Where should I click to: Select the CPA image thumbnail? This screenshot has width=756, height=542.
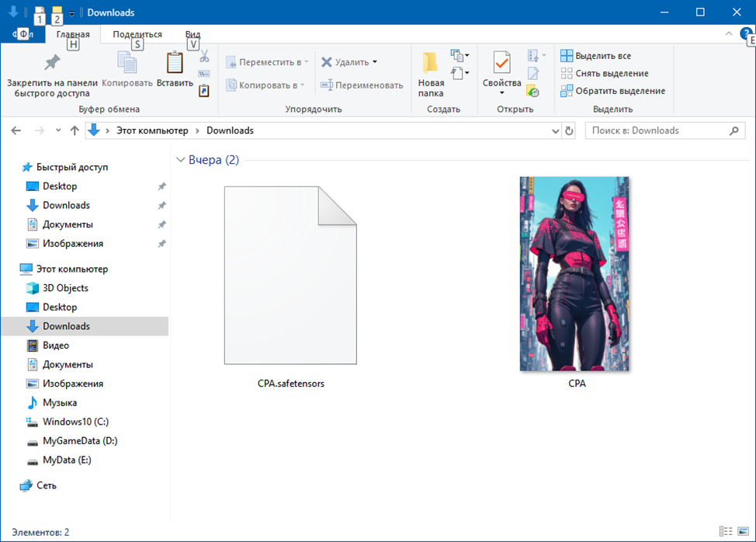[574, 273]
